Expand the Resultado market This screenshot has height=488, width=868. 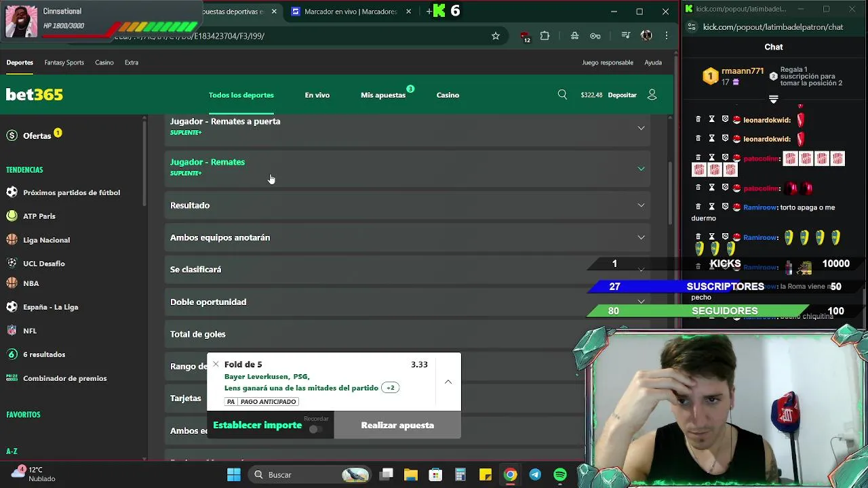408,205
